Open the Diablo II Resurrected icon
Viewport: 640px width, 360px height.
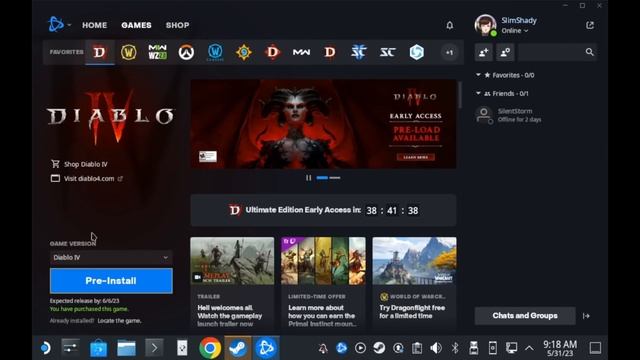[x=330, y=52]
